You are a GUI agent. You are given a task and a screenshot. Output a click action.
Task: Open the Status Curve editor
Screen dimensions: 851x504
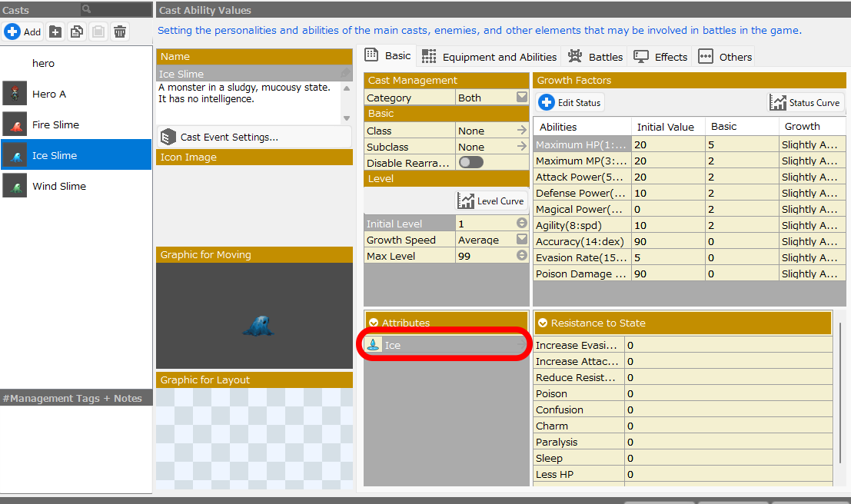click(x=806, y=102)
